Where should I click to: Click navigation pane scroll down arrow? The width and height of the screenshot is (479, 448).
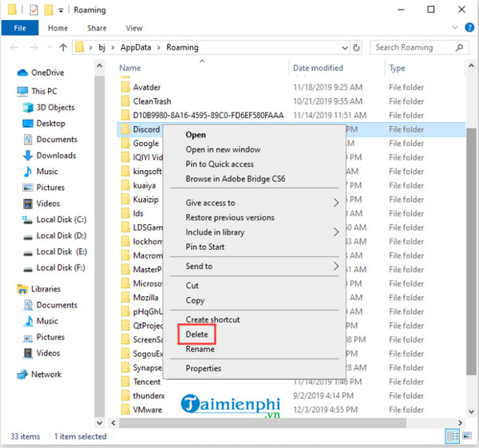point(100,423)
